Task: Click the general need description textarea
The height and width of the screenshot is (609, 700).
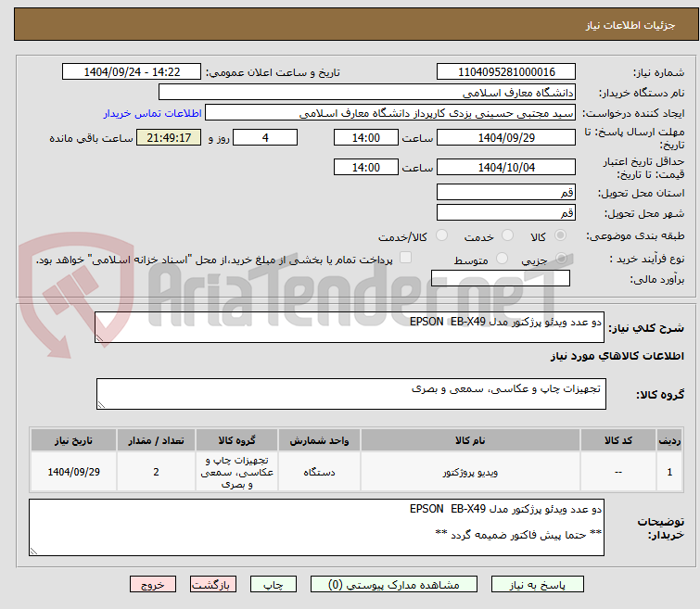Action: tap(350, 328)
